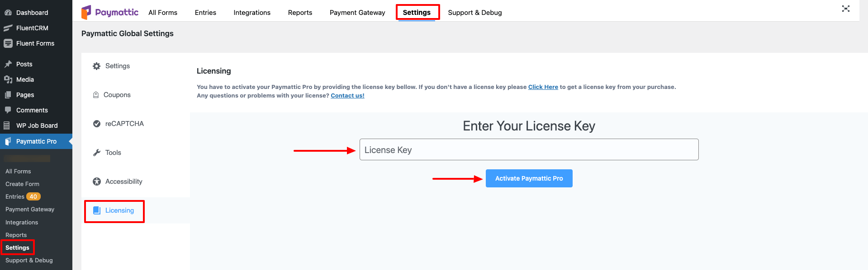Screen dimensions: 868x270
Task: Open the Coupons section icon
Action: (96, 95)
